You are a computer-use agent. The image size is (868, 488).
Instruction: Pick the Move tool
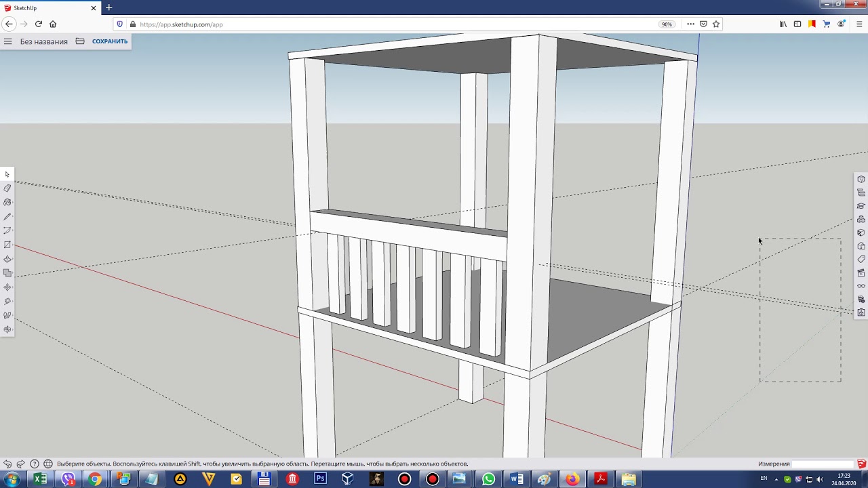[x=7, y=287]
